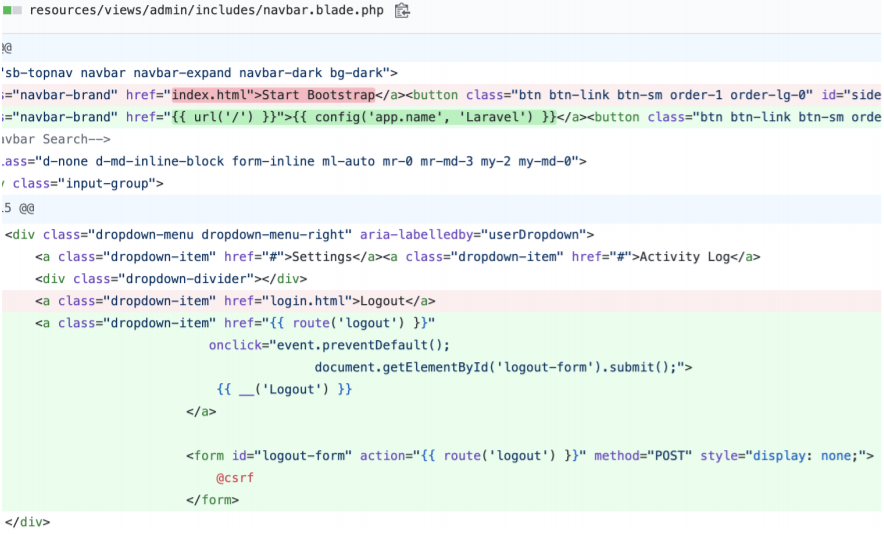Click 'btn btn-link btn-sm orde' in added line
Screen dimensions: 884x534
point(790,117)
